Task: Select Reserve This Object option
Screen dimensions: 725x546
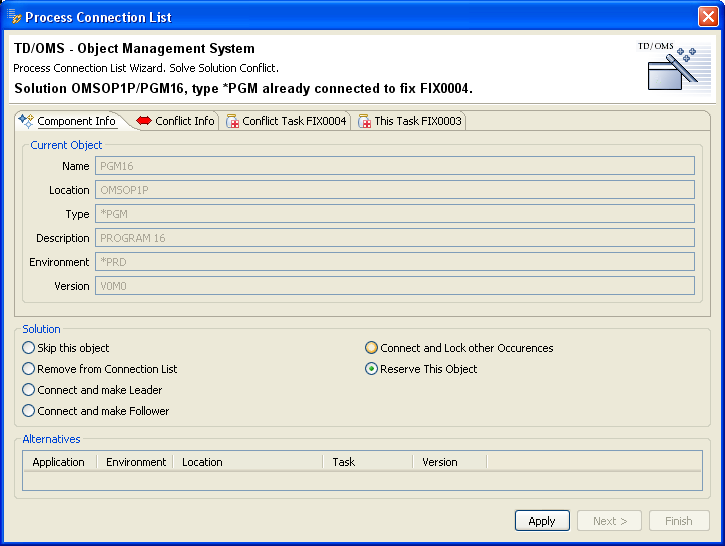Action: pyautogui.click(x=372, y=369)
